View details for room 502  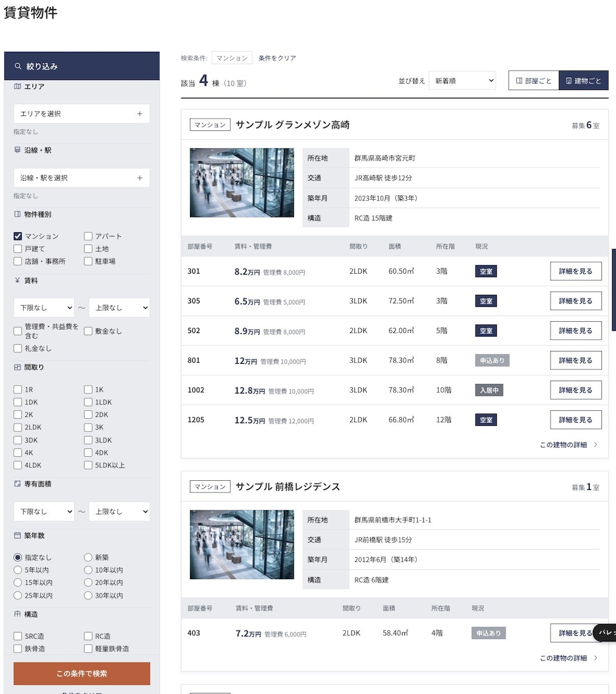[x=576, y=331]
